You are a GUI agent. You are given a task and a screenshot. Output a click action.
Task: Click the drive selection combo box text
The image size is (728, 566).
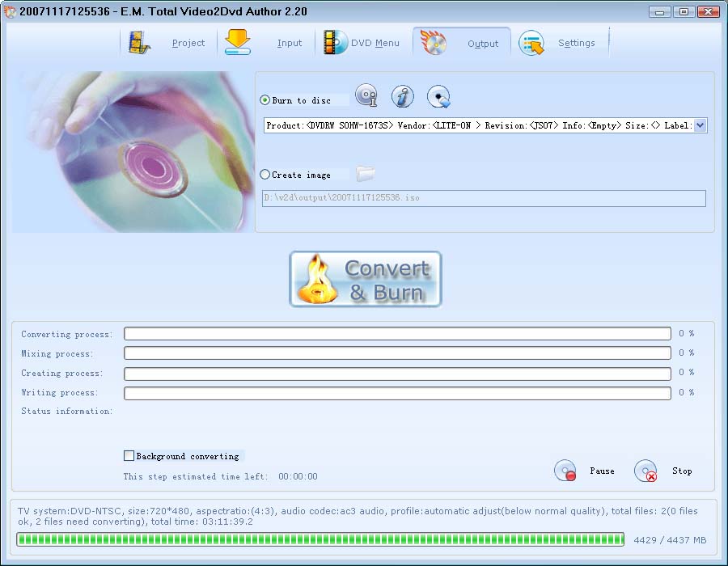pos(479,125)
